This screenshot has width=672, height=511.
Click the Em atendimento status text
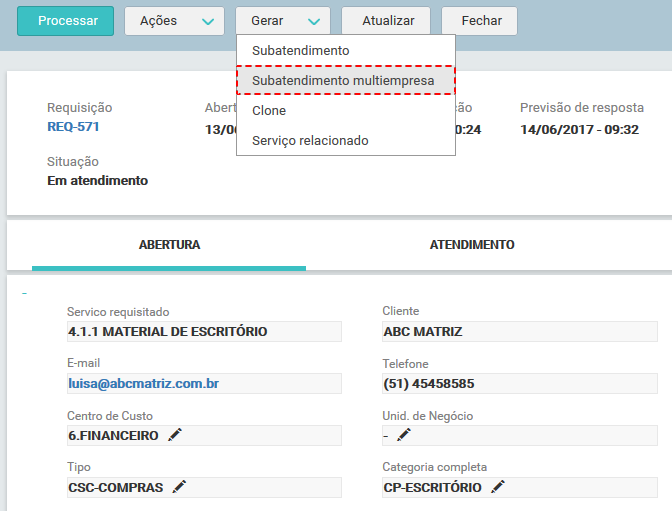tap(98, 180)
